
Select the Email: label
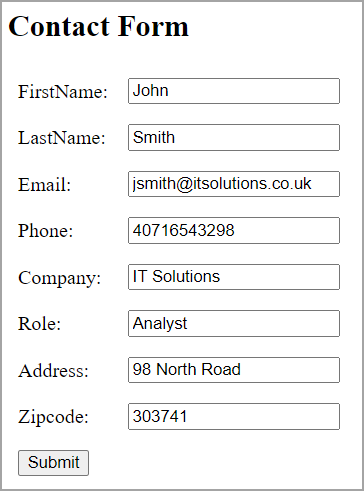[45, 185]
